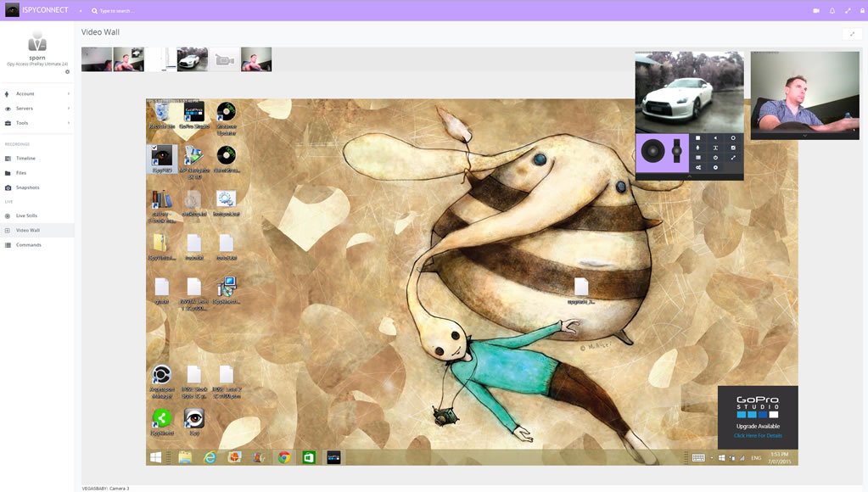Click the left arrow icon in the camera controls
Viewport: 868px width, 492px height.
pos(715,137)
